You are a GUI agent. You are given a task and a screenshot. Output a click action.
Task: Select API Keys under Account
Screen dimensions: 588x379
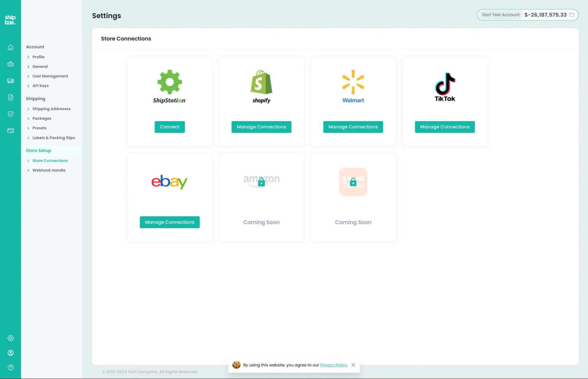(40, 86)
